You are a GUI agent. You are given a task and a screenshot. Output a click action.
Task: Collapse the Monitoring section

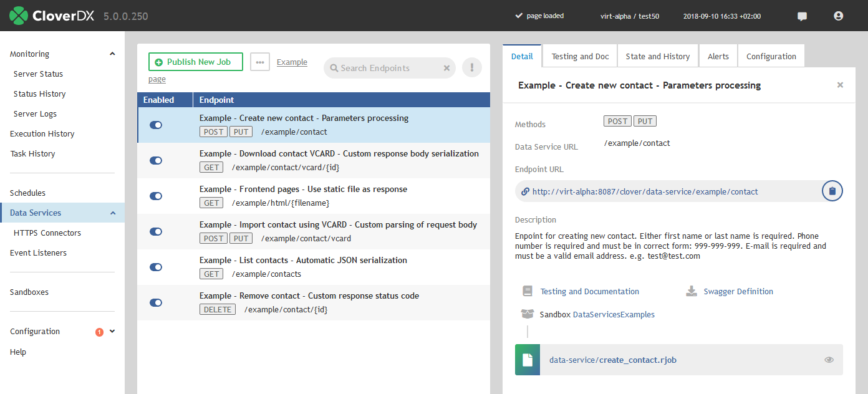coord(112,54)
